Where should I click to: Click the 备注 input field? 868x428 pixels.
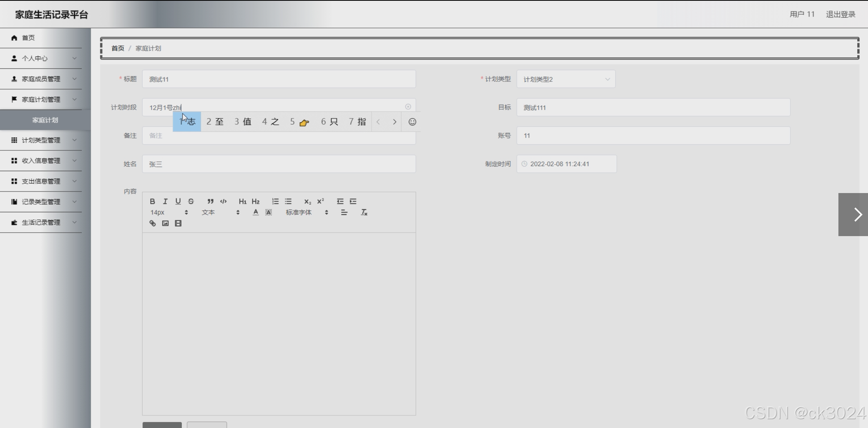coord(279,136)
